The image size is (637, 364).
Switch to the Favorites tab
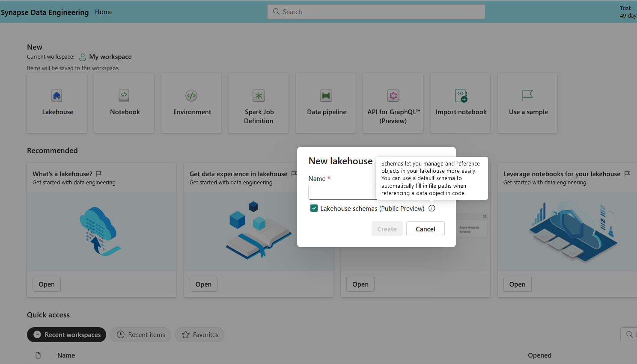click(x=199, y=334)
